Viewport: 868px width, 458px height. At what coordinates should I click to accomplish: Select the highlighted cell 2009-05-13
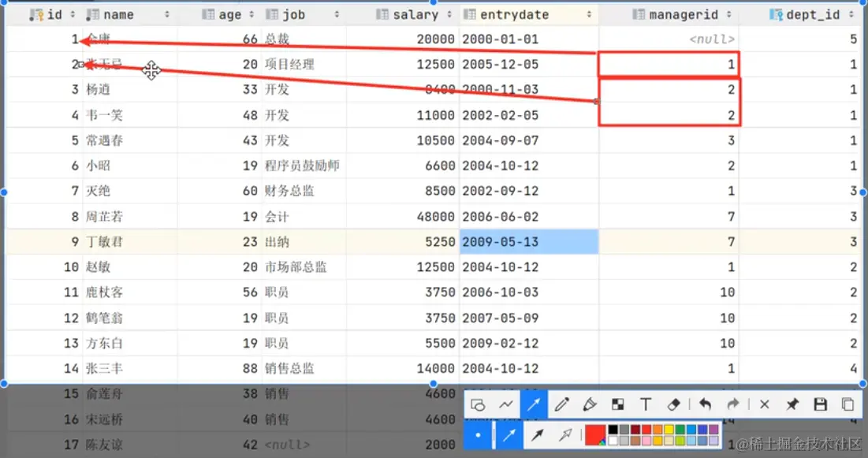pos(529,242)
